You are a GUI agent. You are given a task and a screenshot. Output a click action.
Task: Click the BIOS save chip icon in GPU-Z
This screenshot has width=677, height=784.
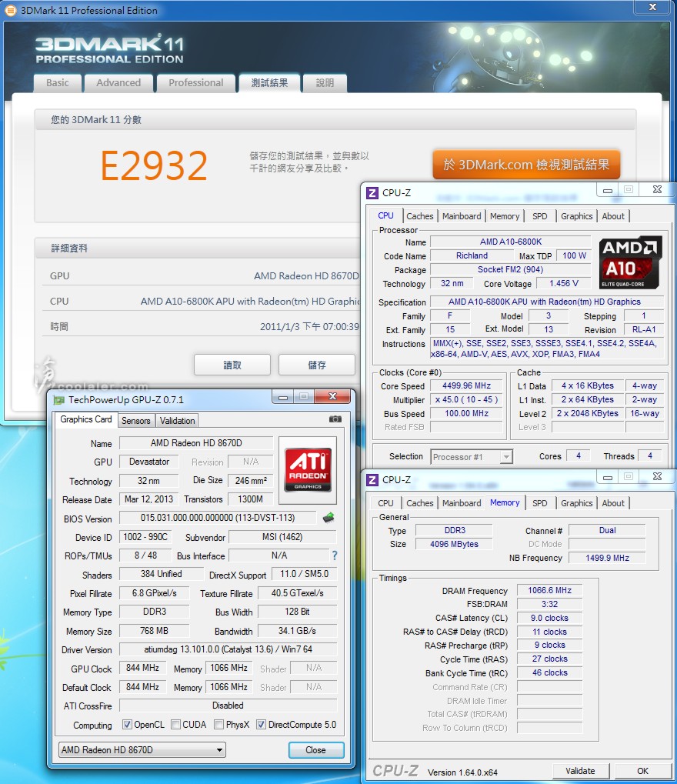(x=328, y=518)
